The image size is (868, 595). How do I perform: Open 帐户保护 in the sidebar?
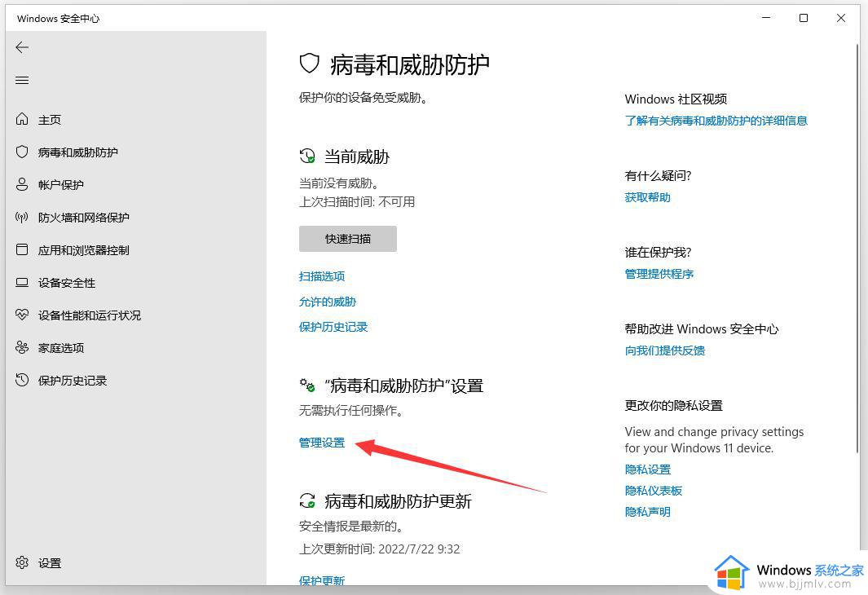[61, 185]
